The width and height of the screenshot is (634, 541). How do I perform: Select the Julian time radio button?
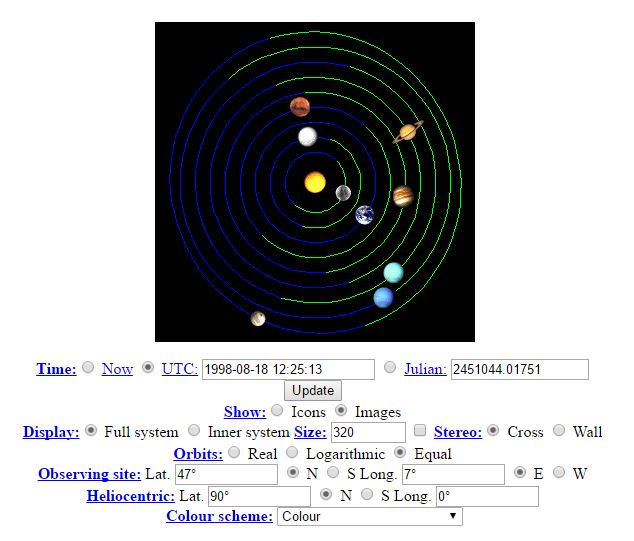pos(390,367)
